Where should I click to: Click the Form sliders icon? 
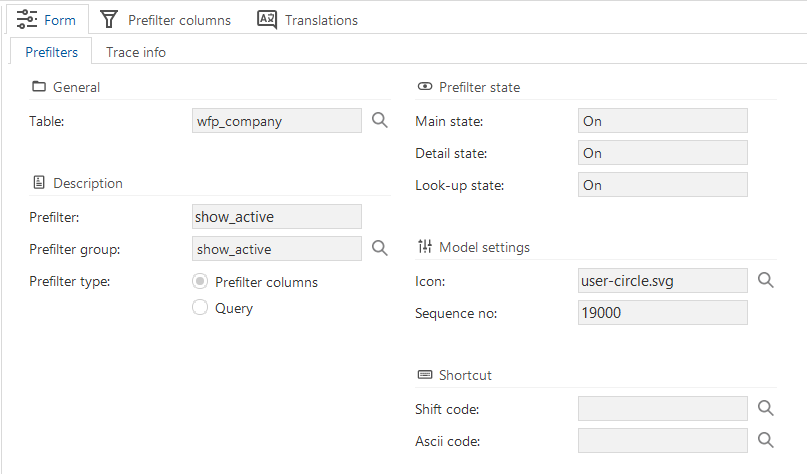point(27,20)
